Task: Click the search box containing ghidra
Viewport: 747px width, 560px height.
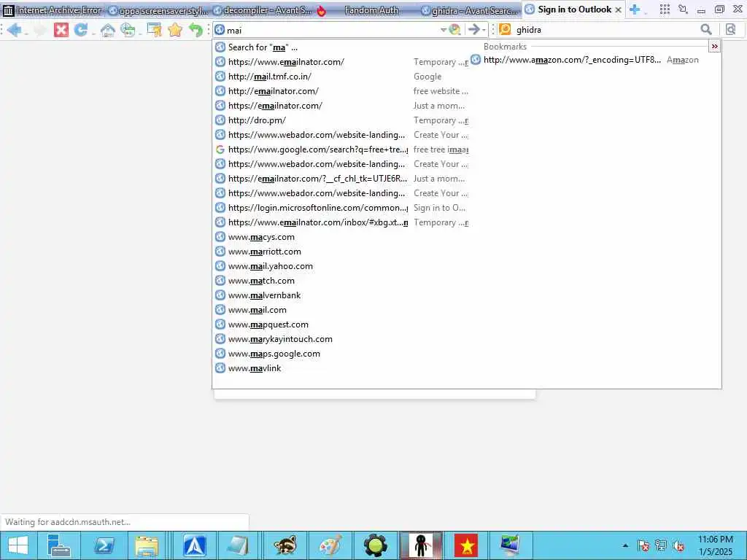Action: click(x=605, y=29)
